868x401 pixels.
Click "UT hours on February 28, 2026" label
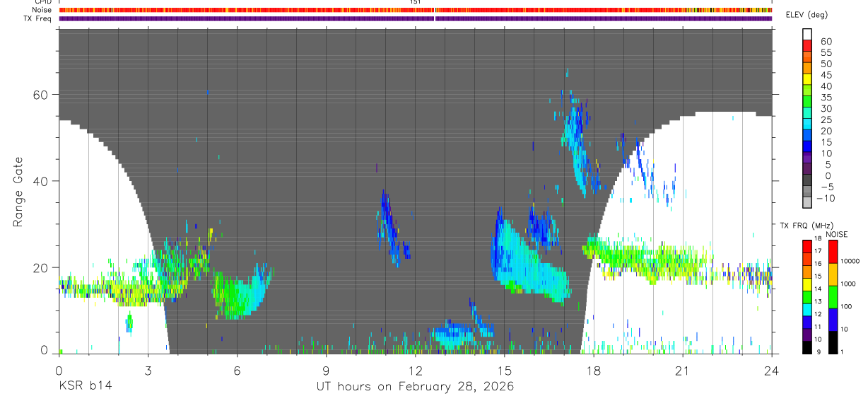point(415,386)
